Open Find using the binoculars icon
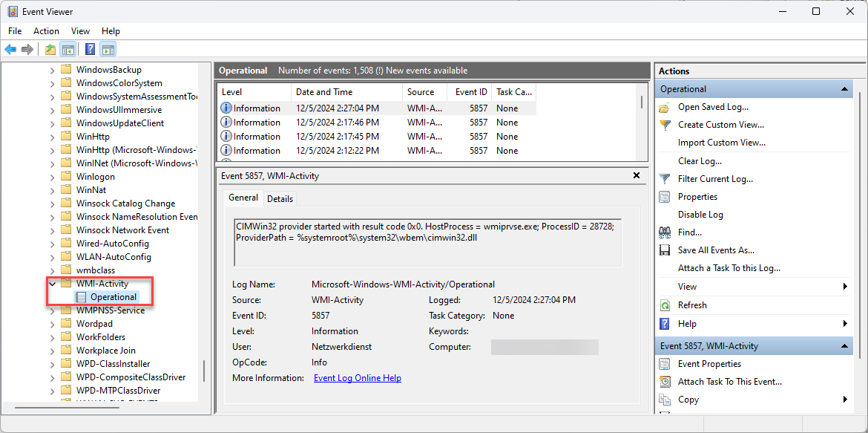The image size is (868, 433). point(665,232)
